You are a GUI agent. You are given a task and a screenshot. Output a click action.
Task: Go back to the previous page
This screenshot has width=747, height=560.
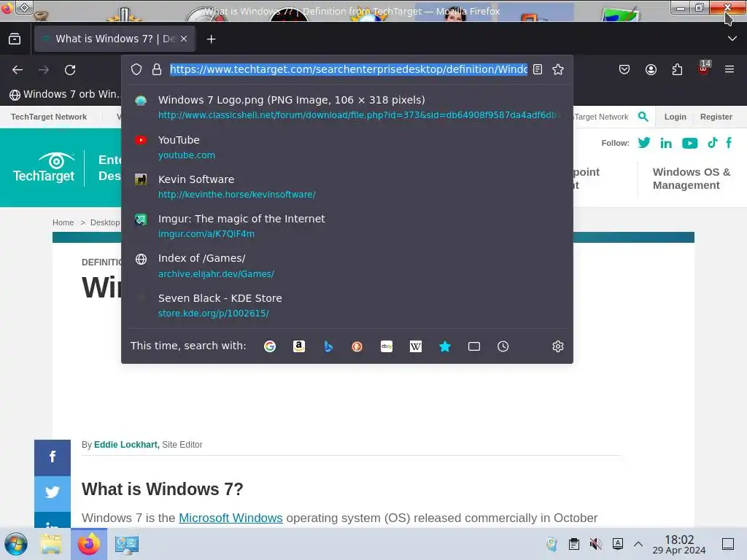(18, 70)
